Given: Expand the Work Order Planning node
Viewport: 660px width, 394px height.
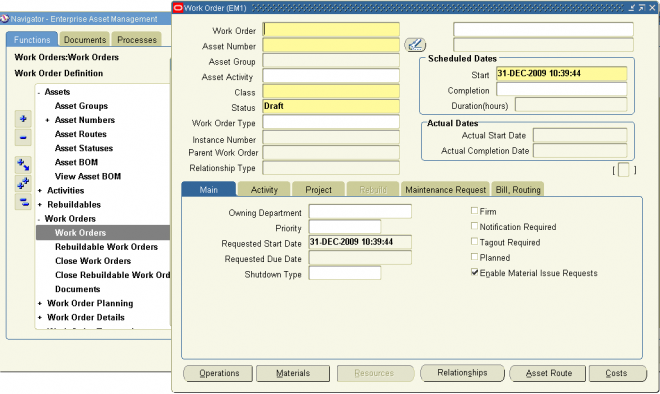Looking at the screenshot, I should pyautogui.click(x=40, y=303).
